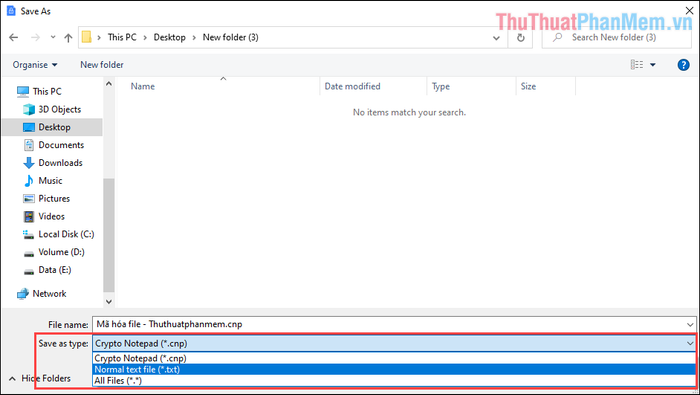Open Volume (D:) drive
This screenshot has height=395, width=700.
coord(54,252)
